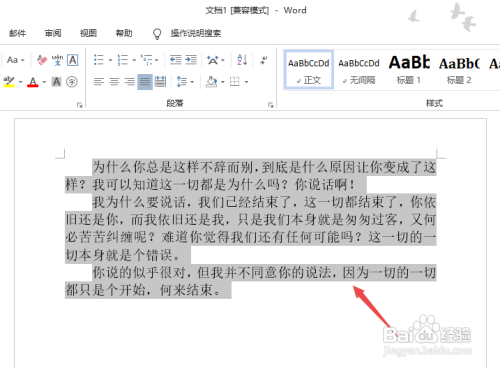This screenshot has width=500, height=368.
Task: Apply yellow text highlight color
Action: pos(9,82)
